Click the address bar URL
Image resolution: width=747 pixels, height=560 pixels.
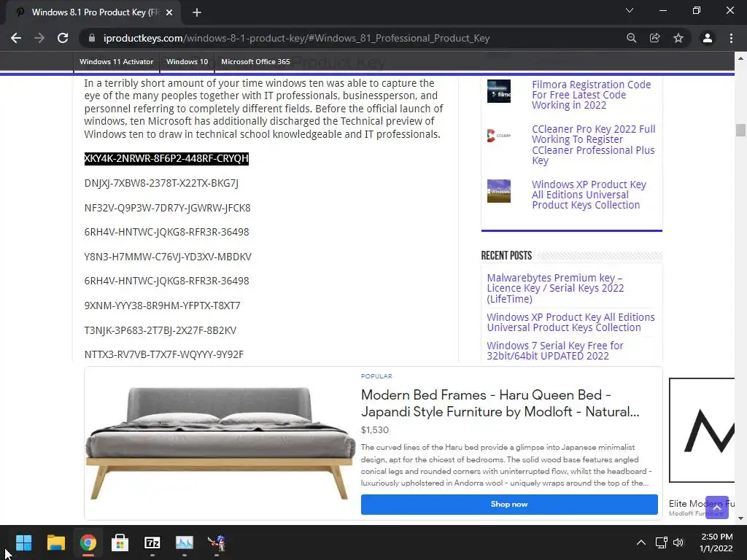(x=296, y=38)
